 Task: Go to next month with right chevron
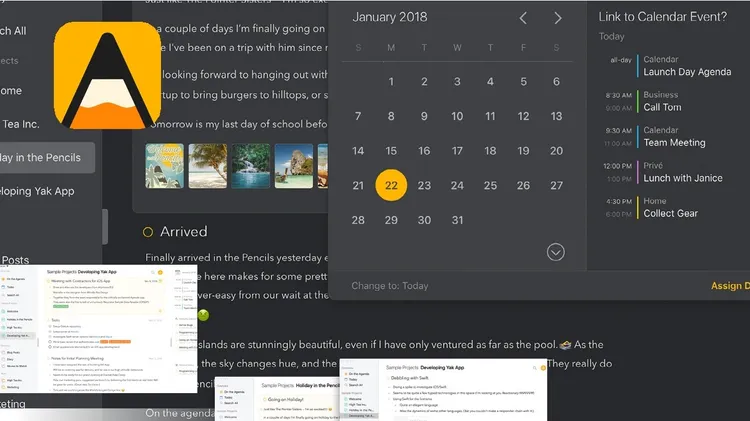point(557,18)
